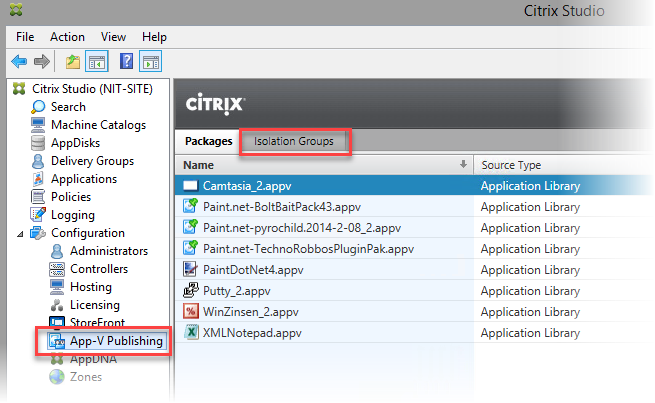Click the Administrators user icon

click(x=57, y=251)
